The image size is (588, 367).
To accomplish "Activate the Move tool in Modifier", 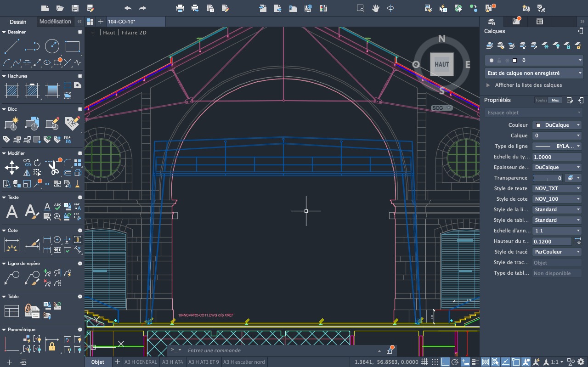I will (x=12, y=168).
